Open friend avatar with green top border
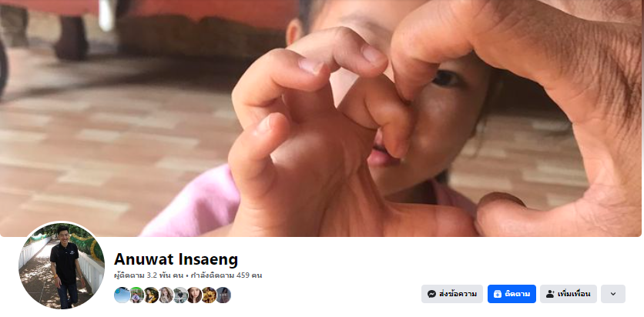The width and height of the screenshot is (644, 317). click(136, 295)
